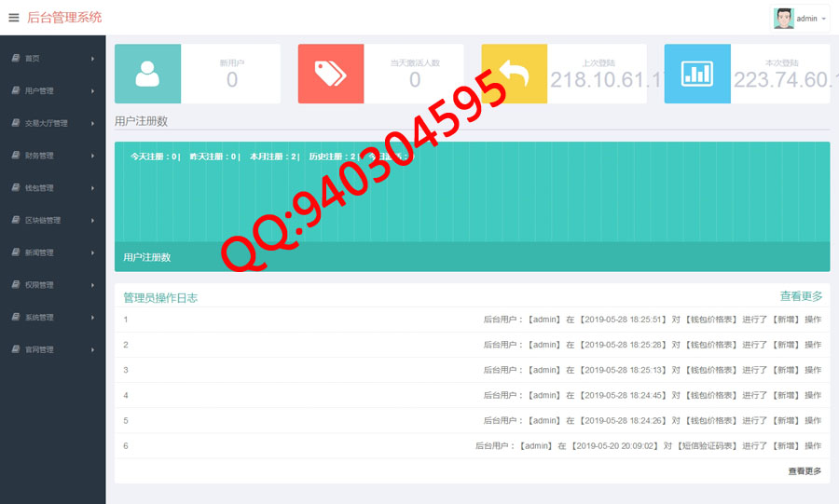This screenshot has height=504, width=839.
Task: Open the 交易大厅管理 menu item
Action: click(47, 123)
